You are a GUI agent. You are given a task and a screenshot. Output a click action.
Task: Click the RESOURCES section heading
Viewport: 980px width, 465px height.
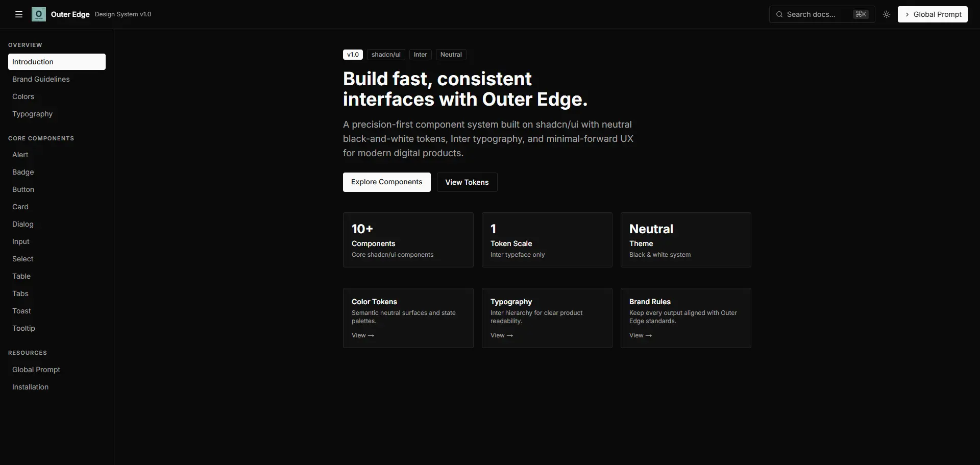pyautogui.click(x=28, y=353)
